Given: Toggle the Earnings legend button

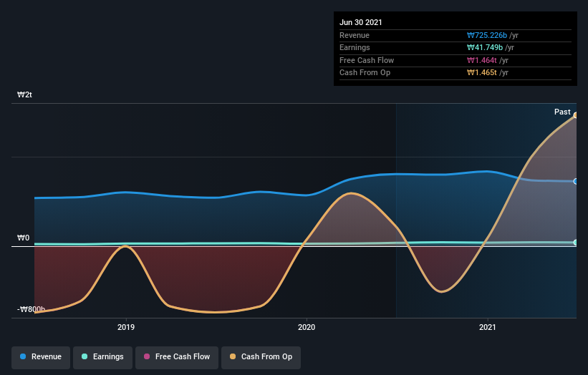Looking at the screenshot, I should tap(102, 357).
